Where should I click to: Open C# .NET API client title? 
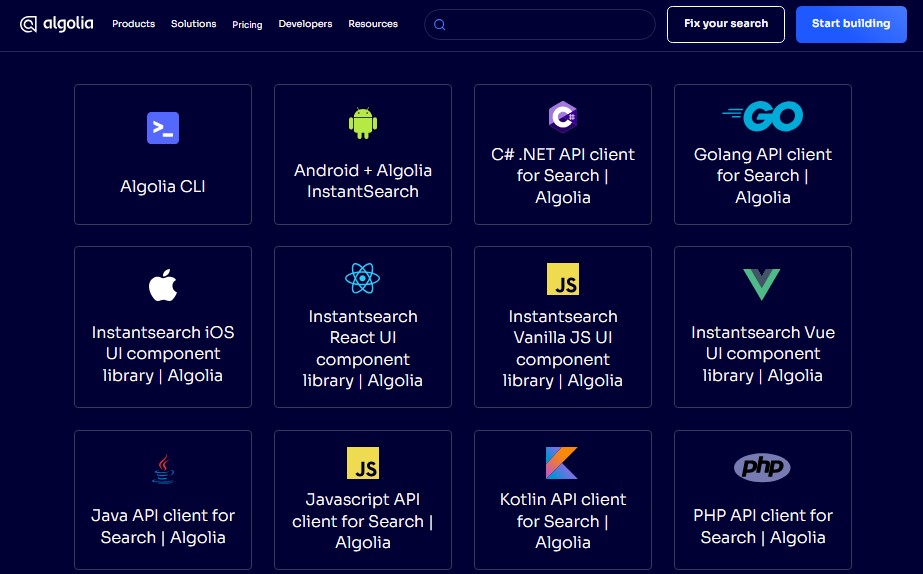(563, 175)
